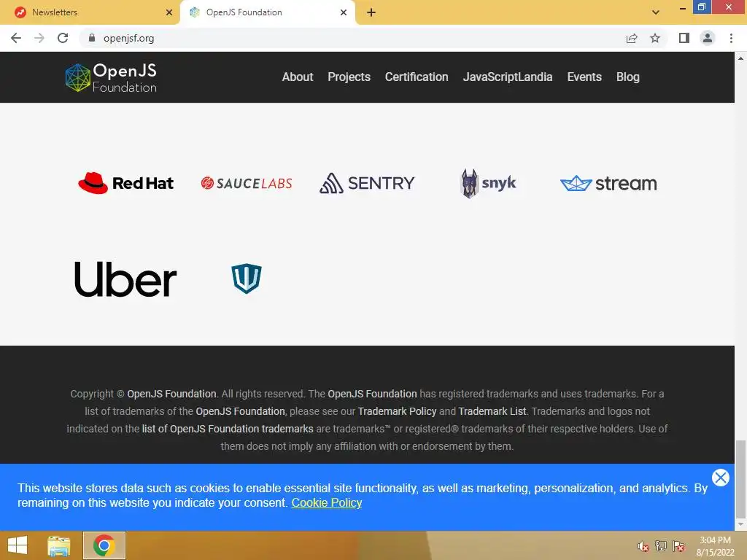The width and height of the screenshot is (747, 560).
Task: Open File Explorer from the taskbar
Action: (x=59, y=545)
